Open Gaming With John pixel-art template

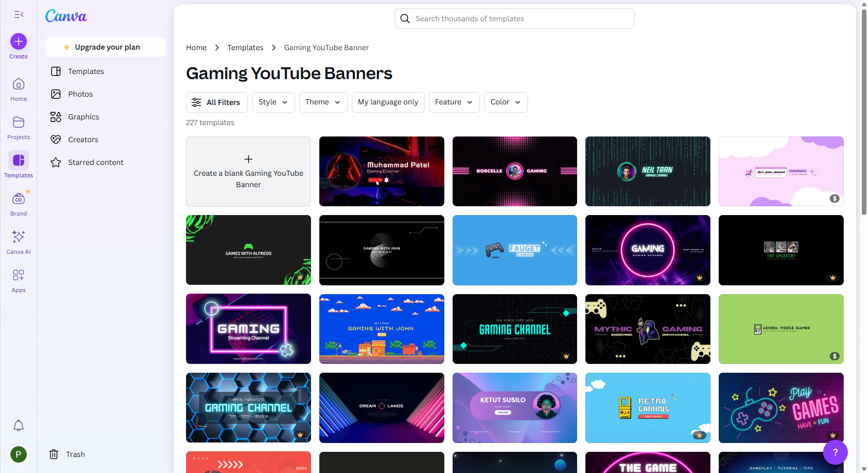pyautogui.click(x=382, y=329)
